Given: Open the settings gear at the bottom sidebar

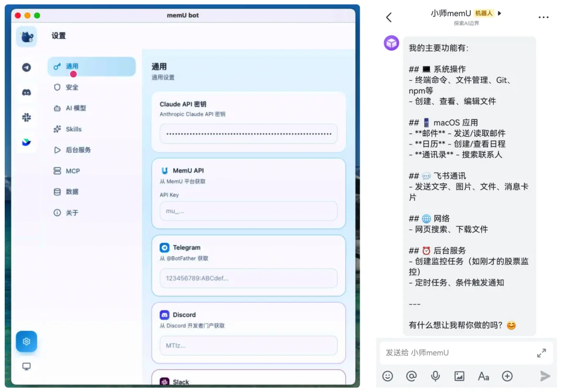Looking at the screenshot, I should (27, 341).
